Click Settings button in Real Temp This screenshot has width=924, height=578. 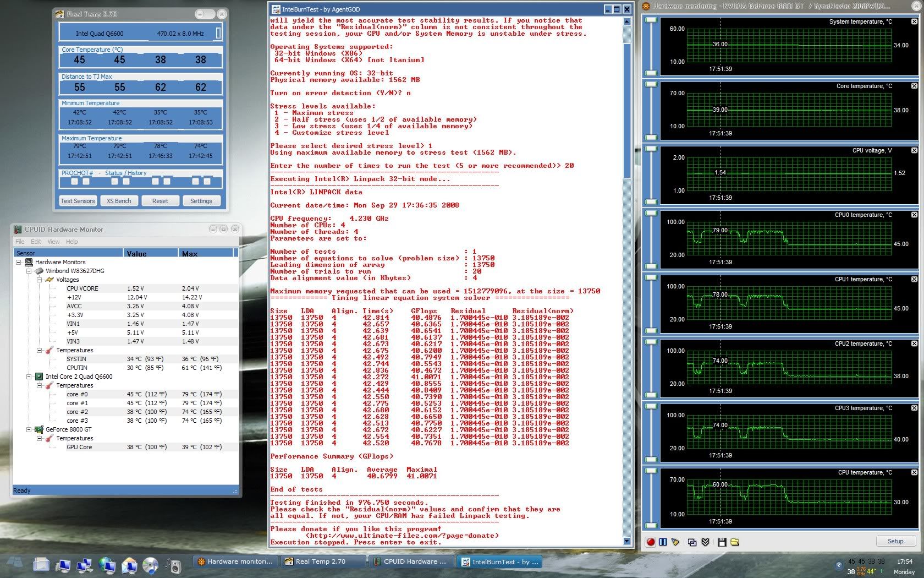click(x=201, y=201)
